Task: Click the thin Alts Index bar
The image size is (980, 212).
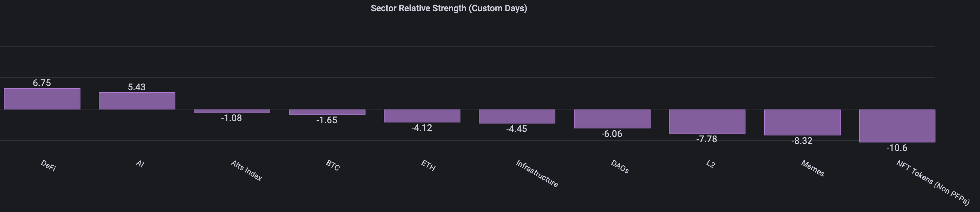Action: [x=232, y=111]
